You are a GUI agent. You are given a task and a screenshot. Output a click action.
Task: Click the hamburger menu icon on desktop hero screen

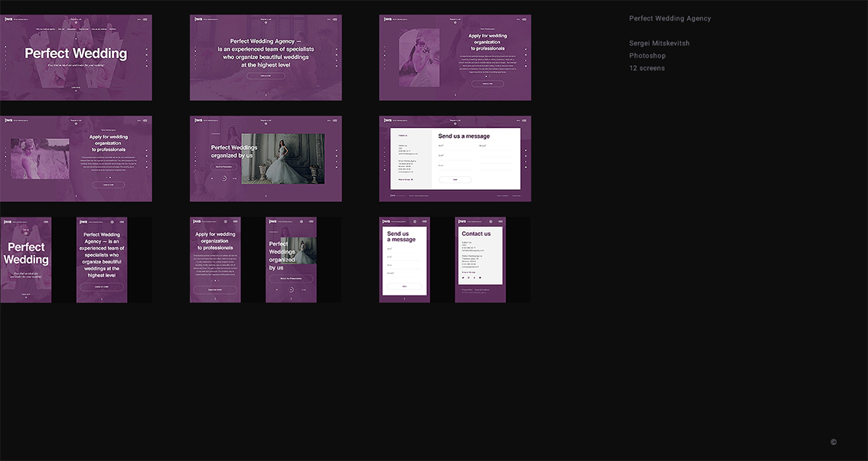(145, 19)
